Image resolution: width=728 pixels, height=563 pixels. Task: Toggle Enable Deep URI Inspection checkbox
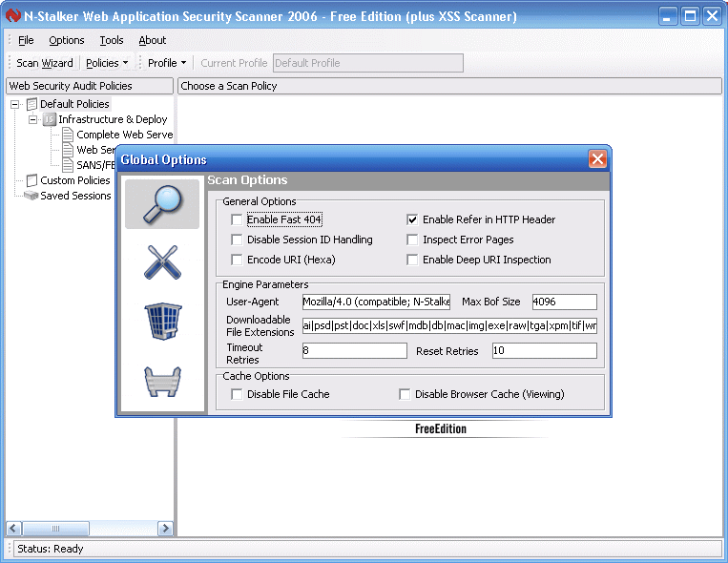click(412, 260)
